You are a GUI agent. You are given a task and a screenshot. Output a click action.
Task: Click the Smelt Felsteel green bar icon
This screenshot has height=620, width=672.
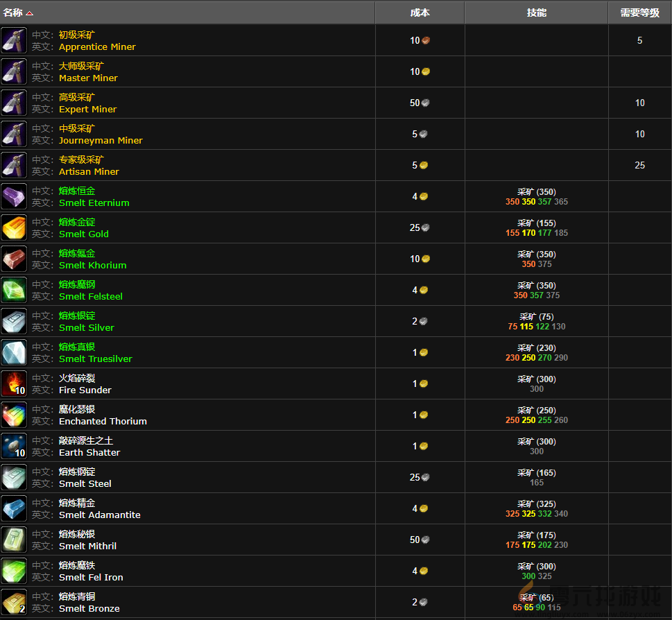tap(14, 290)
